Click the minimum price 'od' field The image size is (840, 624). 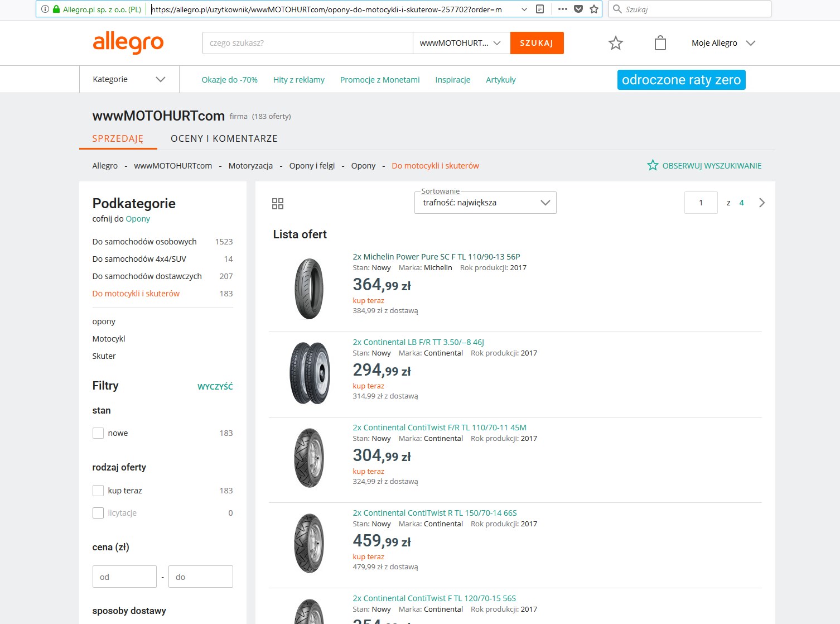click(124, 577)
